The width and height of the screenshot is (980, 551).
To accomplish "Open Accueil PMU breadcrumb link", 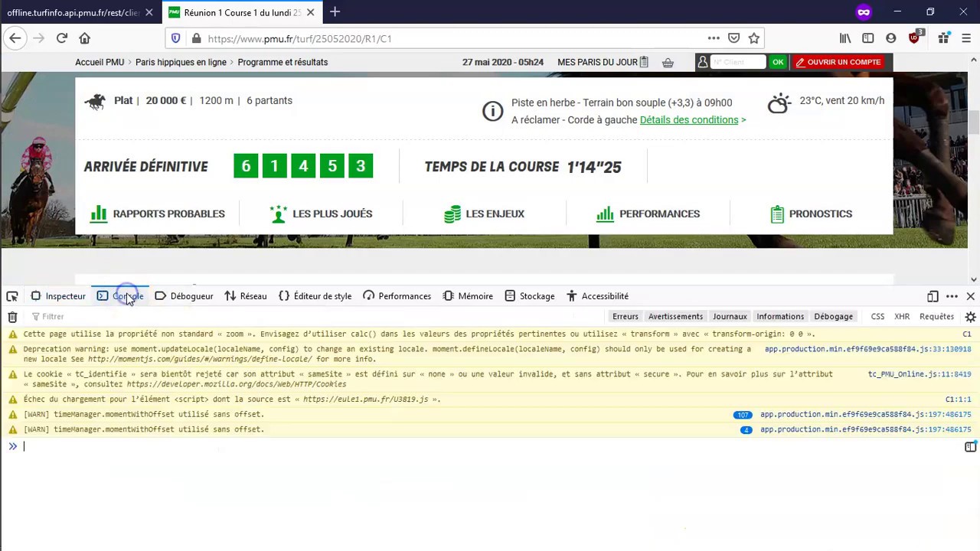I will (100, 63).
